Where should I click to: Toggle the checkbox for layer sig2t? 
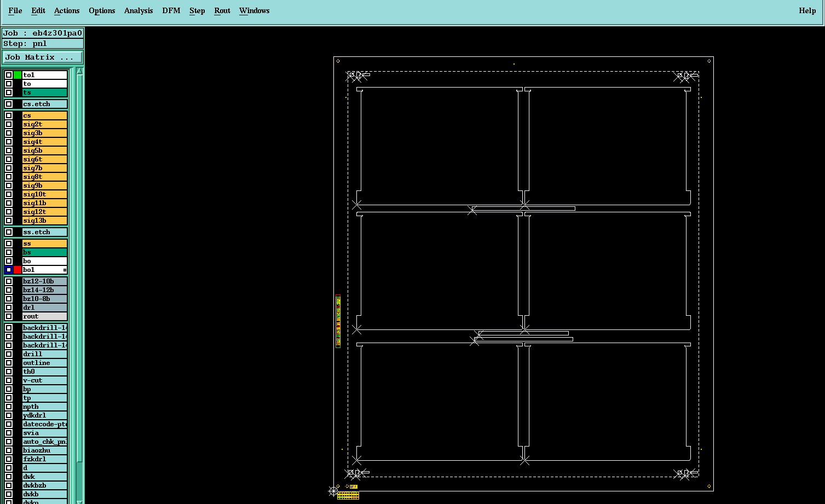point(9,124)
